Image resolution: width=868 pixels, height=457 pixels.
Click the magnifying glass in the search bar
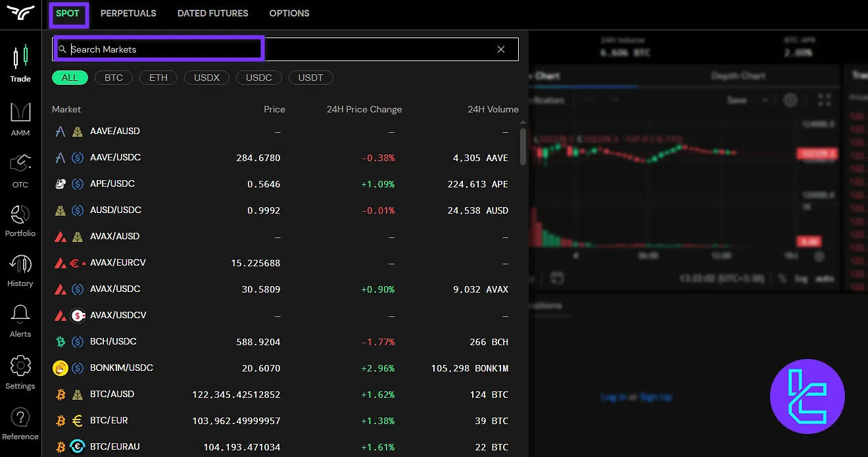62,49
